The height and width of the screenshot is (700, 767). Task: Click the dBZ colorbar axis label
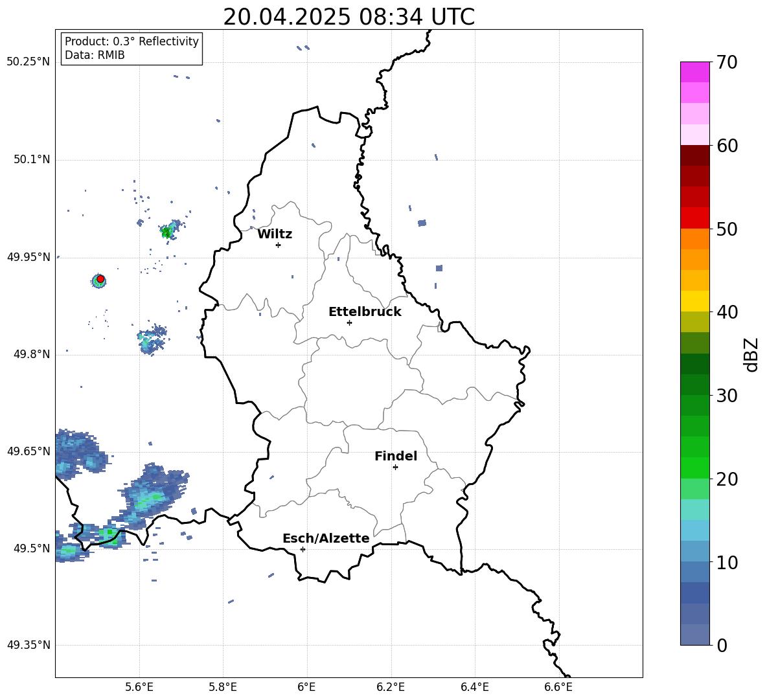tap(751, 354)
